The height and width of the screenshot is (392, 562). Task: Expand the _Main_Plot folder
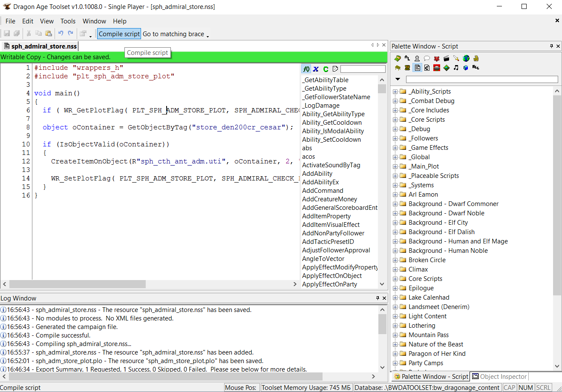tap(395, 166)
